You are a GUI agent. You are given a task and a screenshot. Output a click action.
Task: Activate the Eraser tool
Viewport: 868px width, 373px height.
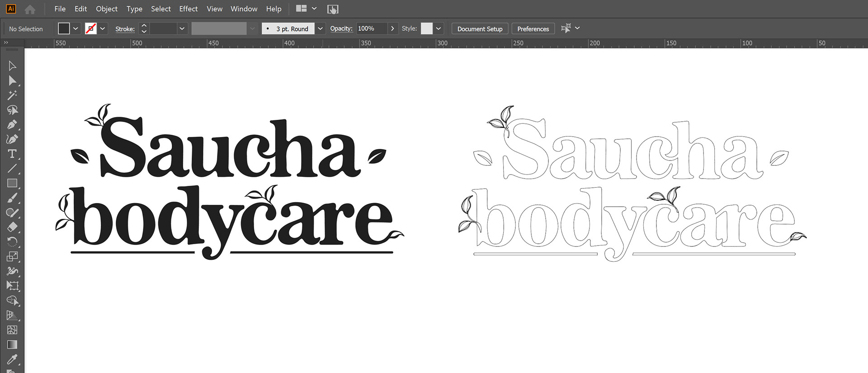point(12,227)
